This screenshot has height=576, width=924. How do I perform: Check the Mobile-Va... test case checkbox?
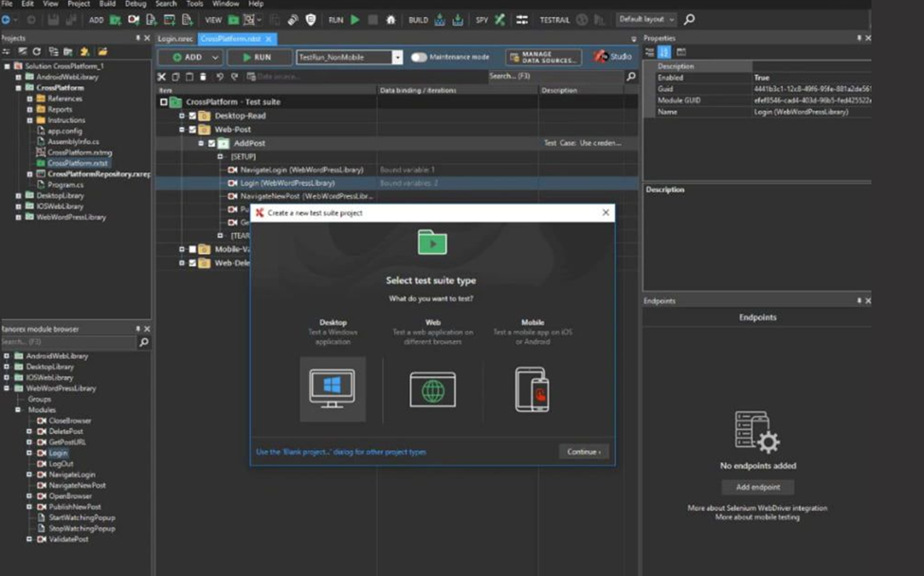(192, 249)
